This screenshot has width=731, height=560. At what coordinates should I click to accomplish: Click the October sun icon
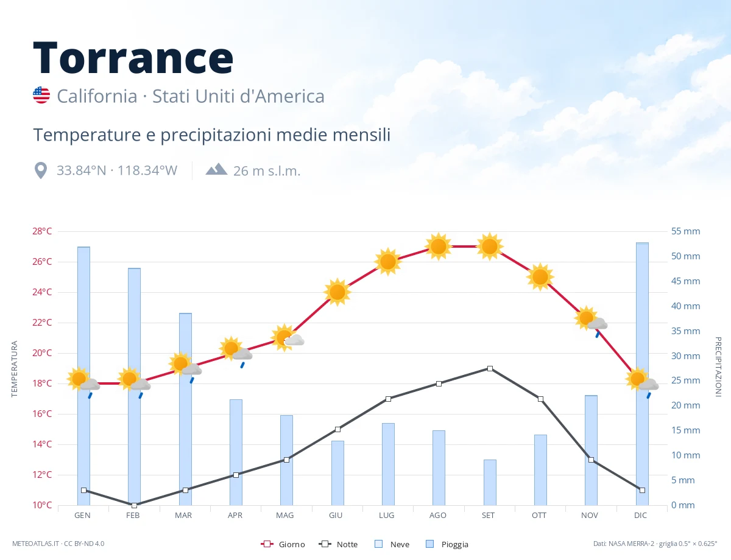click(x=540, y=277)
